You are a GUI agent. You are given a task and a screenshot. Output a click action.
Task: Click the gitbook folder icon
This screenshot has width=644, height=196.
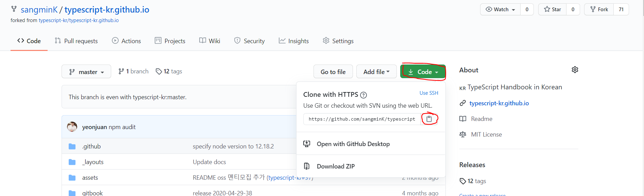click(x=72, y=193)
